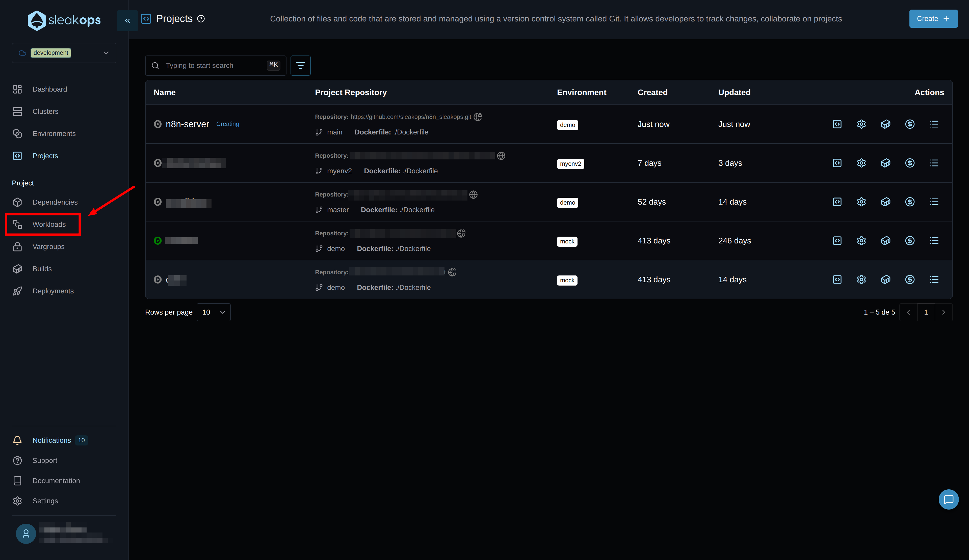The height and width of the screenshot is (560, 969).
Task: Click the n8n-server status circle indicator
Action: point(157,124)
